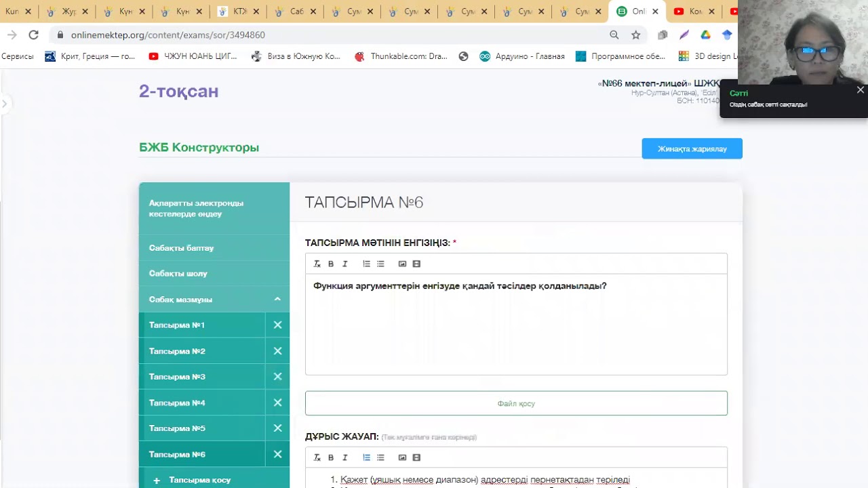868x488 pixels.
Task: Open the Thunkable.com bookmark
Action: (401, 56)
